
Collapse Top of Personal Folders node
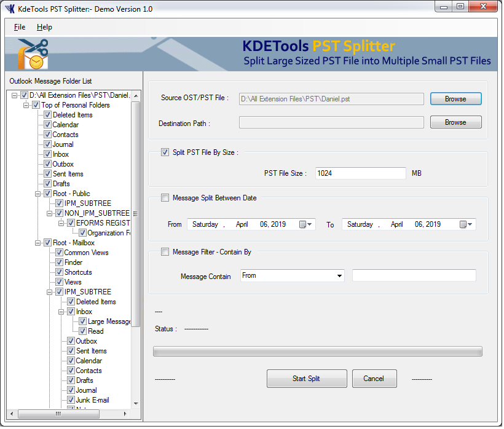tap(26, 105)
